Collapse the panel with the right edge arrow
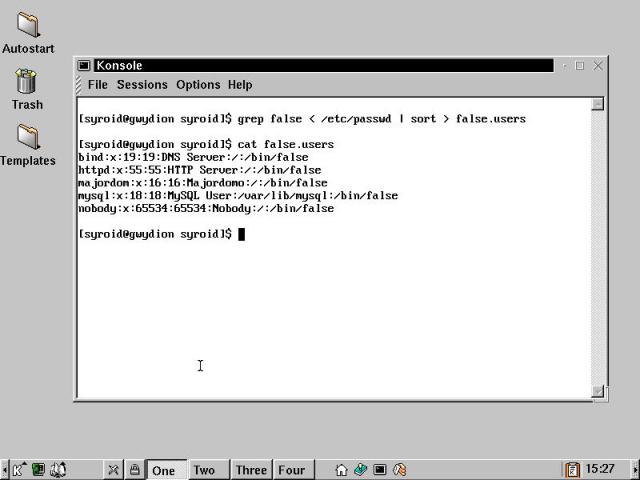Viewport: 640px width, 480px height. 635,469
